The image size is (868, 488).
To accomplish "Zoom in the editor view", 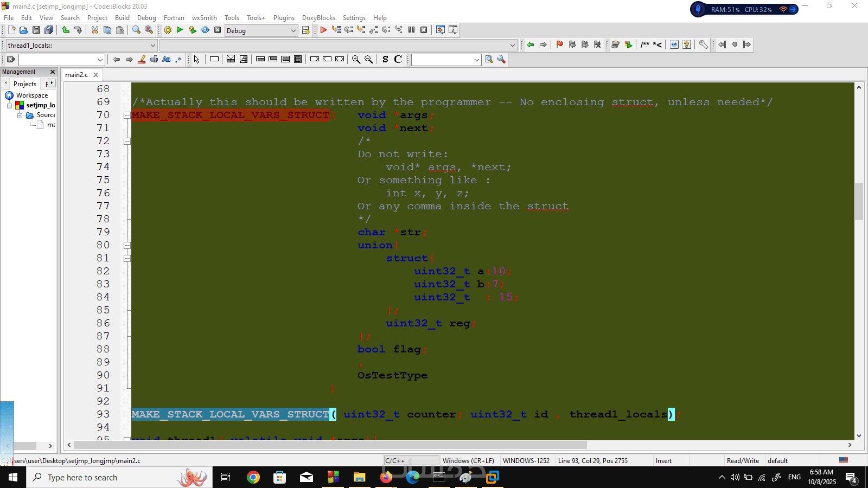I will coord(356,60).
